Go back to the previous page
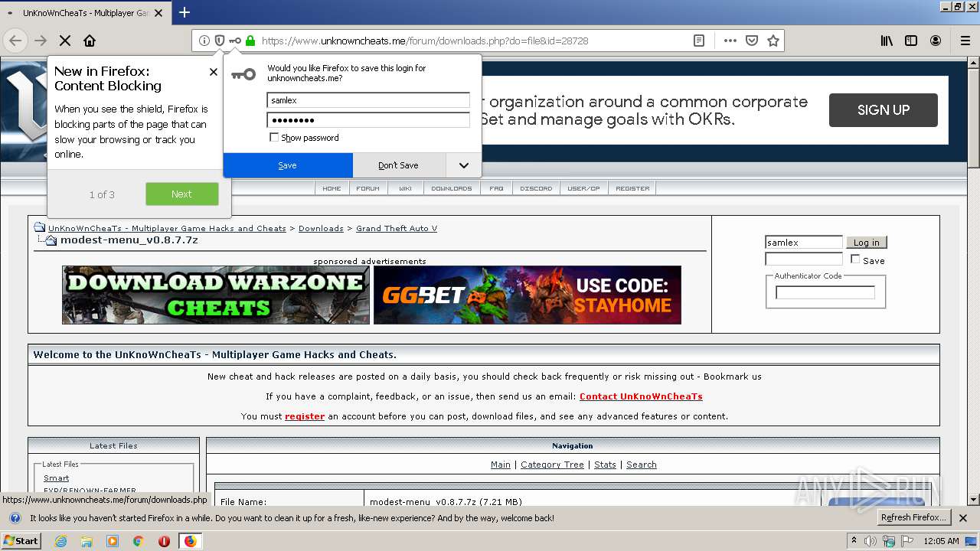 point(15,41)
